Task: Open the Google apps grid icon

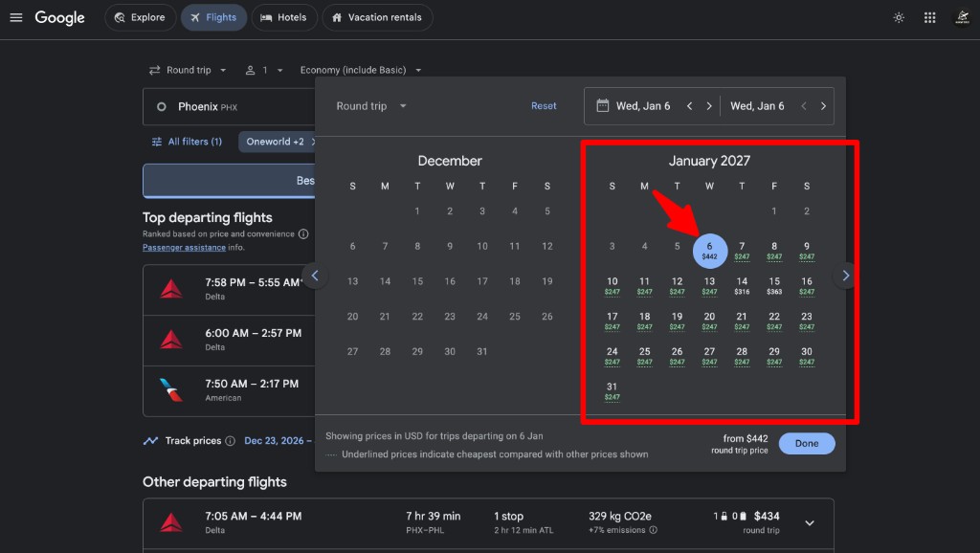Action: [x=930, y=17]
